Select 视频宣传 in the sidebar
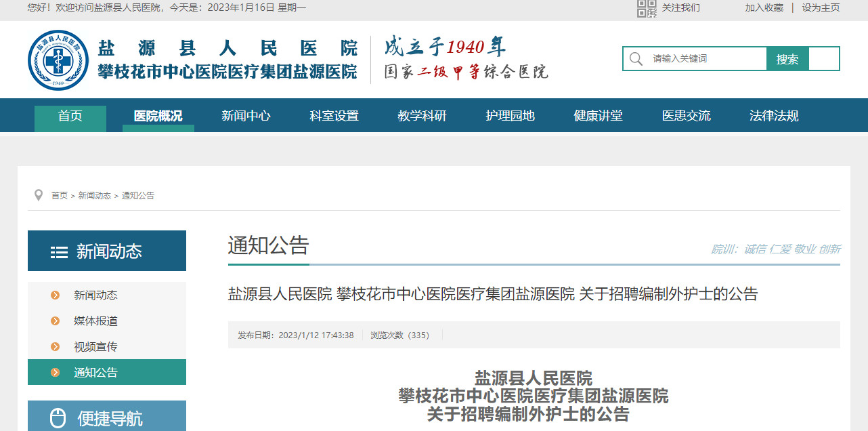The image size is (868, 431). point(107,346)
